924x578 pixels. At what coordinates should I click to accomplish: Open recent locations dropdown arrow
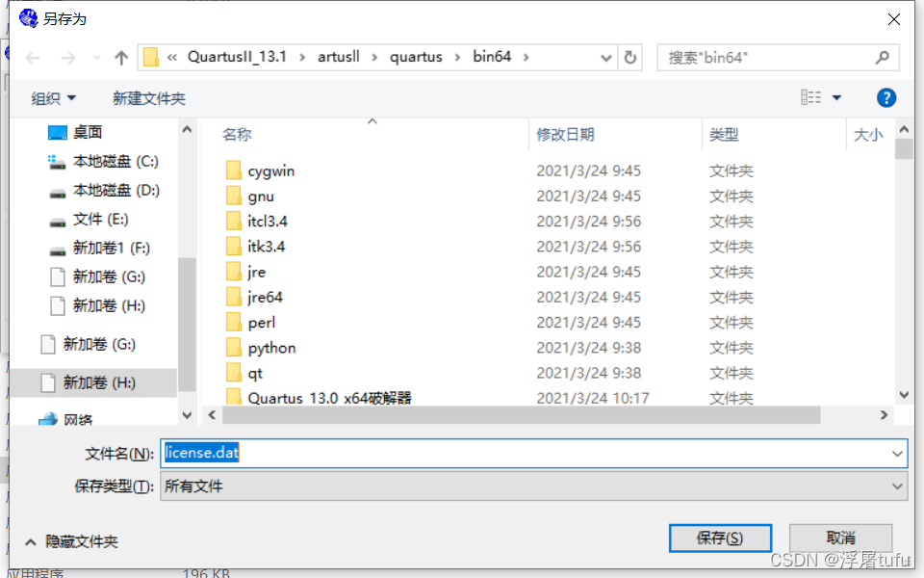pyautogui.click(x=96, y=58)
